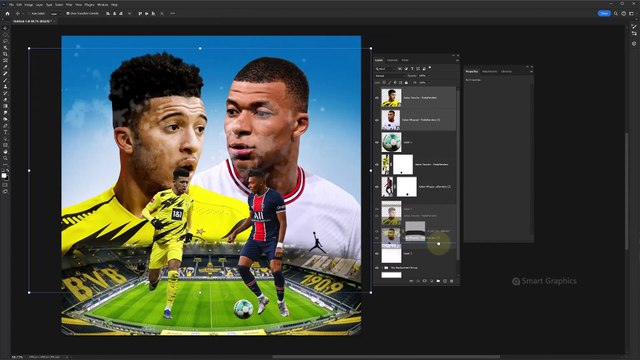Open the Properties panel flyout menu
Screen dimensions: 640x360
pyautogui.click(x=531, y=71)
